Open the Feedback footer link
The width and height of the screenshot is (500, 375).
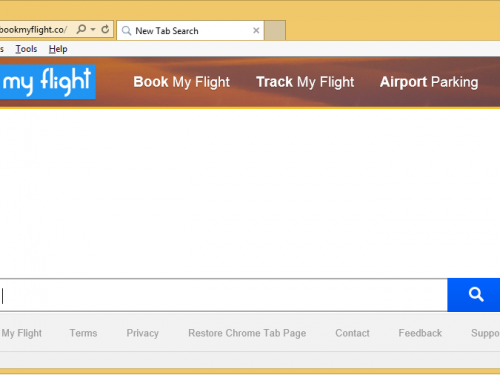click(x=420, y=333)
